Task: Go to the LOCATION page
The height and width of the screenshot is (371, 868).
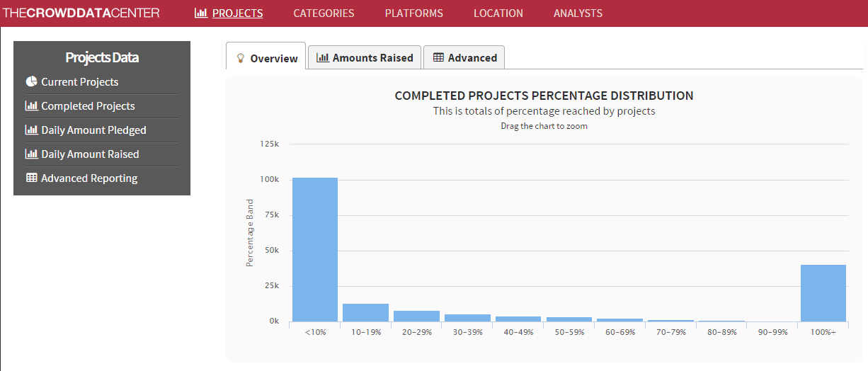Action: pyautogui.click(x=498, y=13)
